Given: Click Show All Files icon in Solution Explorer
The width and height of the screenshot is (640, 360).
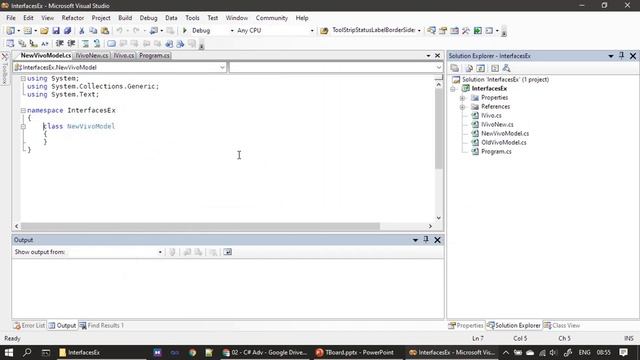Looking at the screenshot, I should pos(469,68).
